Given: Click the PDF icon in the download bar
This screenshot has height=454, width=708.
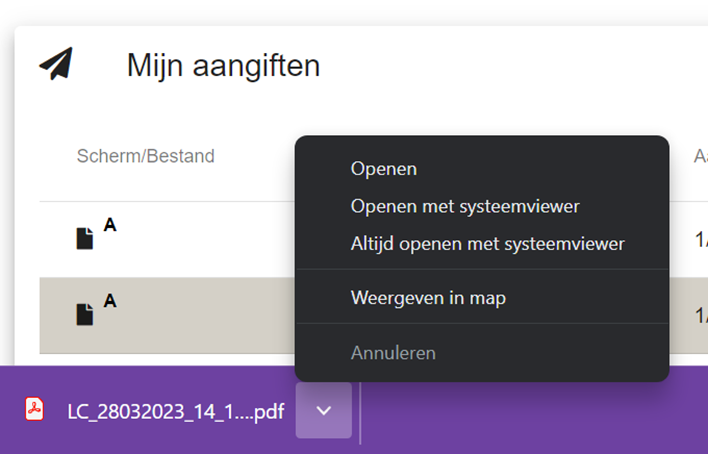Looking at the screenshot, I should 34,409.
